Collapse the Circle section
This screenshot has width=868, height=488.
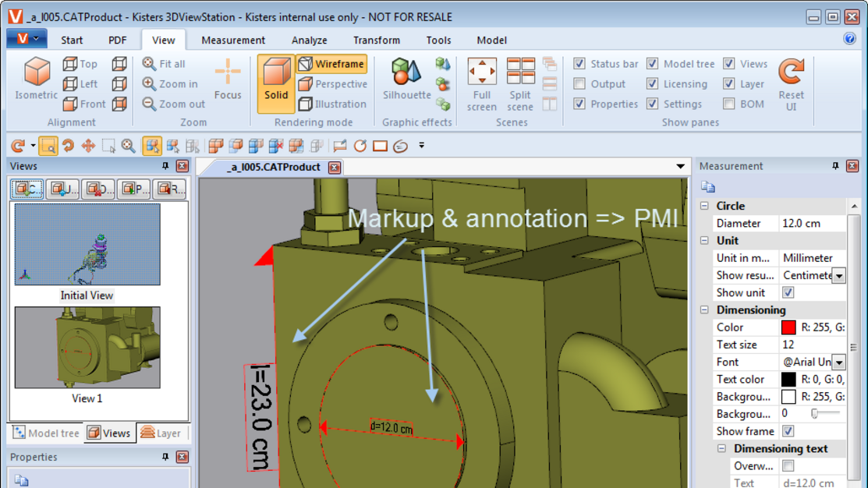click(704, 206)
